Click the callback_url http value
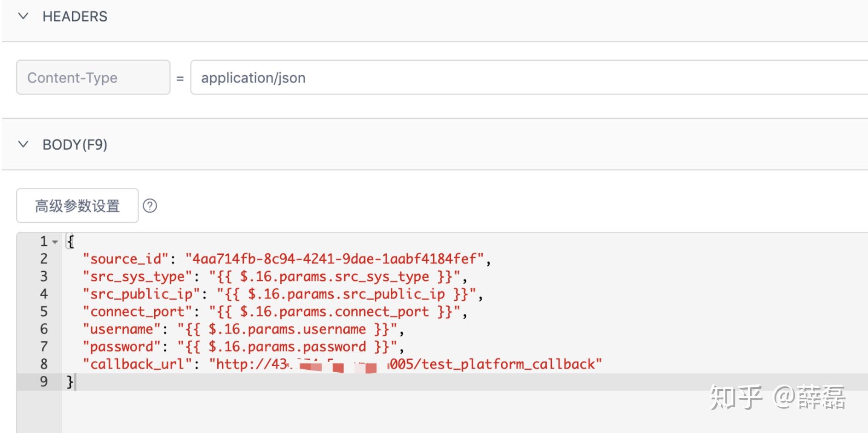 point(405,364)
